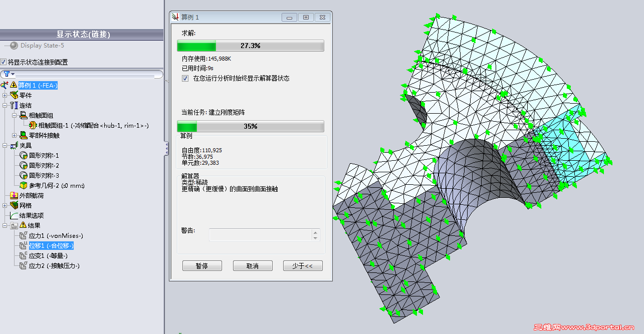Click inside the 警告 warning text box
This screenshot has height=334, width=644.
(x=261, y=235)
